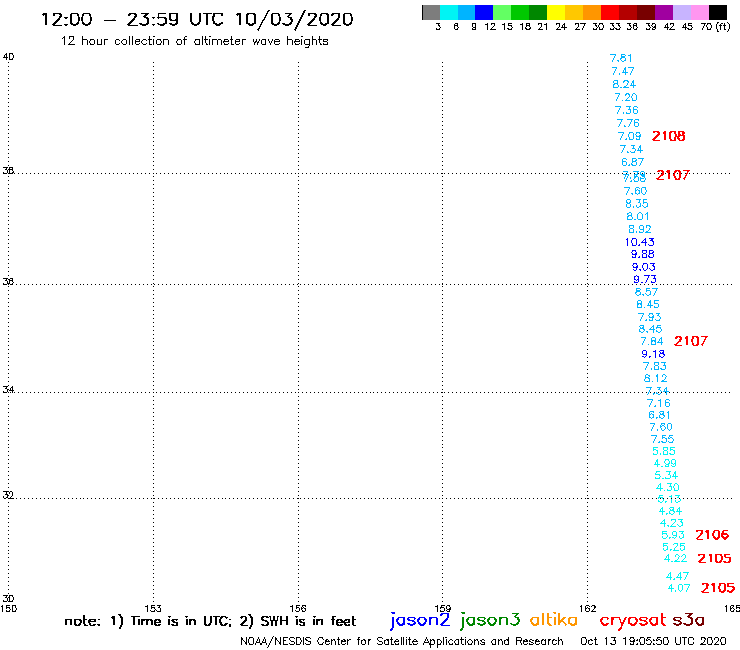Click the wave height value 5.25
The image size is (740, 650).
click(x=673, y=547)
